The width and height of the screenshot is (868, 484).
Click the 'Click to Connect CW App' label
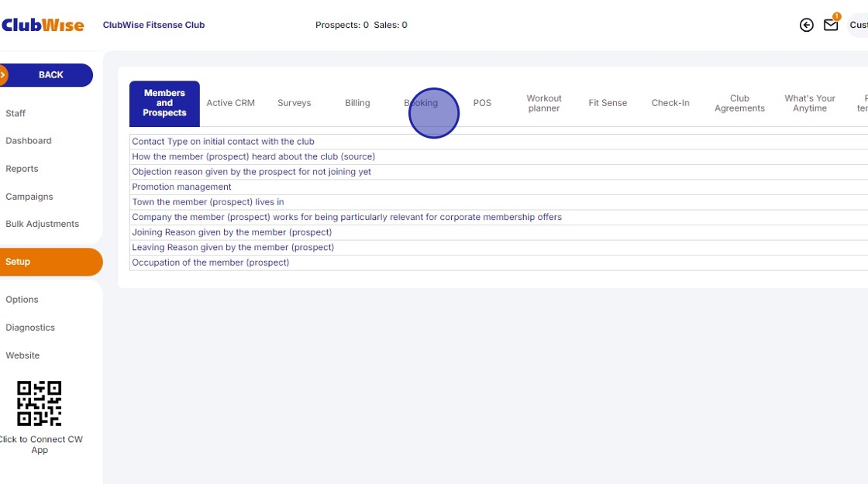click(40, 445)
